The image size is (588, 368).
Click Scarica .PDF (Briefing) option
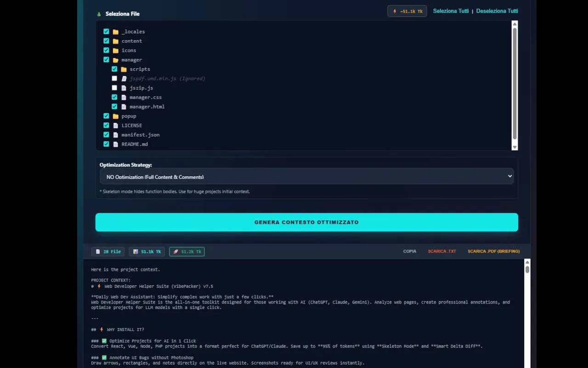click(493, 252)
